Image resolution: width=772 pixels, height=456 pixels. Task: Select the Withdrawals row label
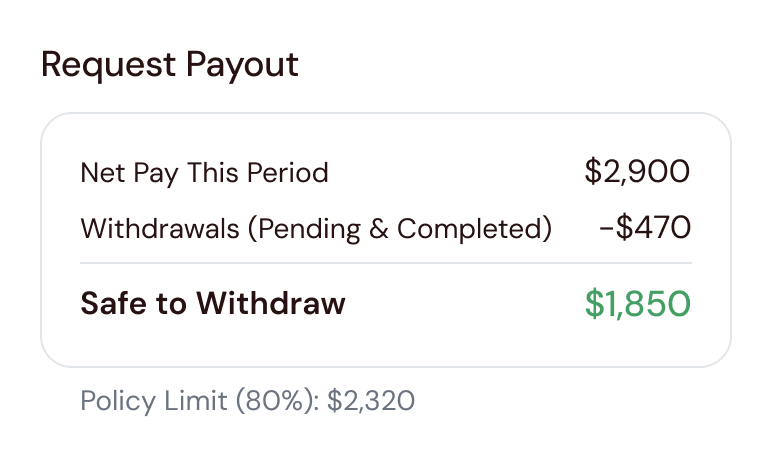point(315,228)
